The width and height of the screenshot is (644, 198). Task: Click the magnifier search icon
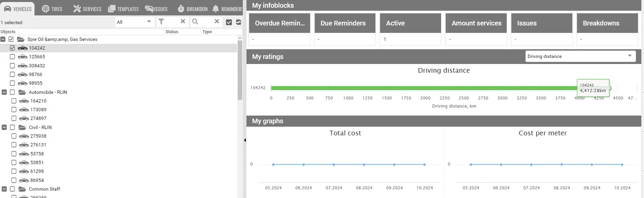tap(195, 21)
